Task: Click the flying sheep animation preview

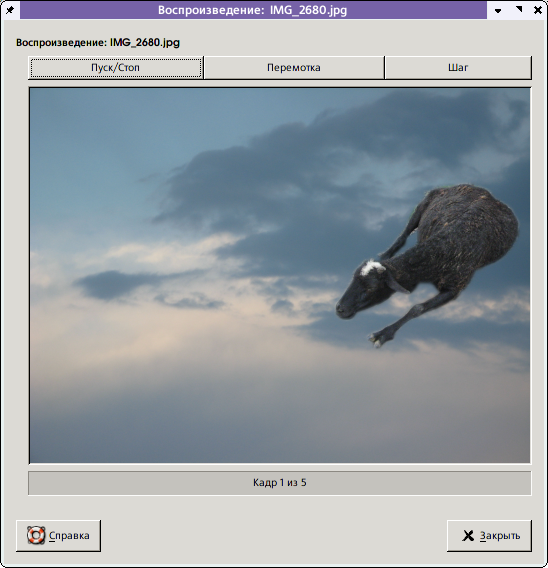Action: tap(280, 276)
